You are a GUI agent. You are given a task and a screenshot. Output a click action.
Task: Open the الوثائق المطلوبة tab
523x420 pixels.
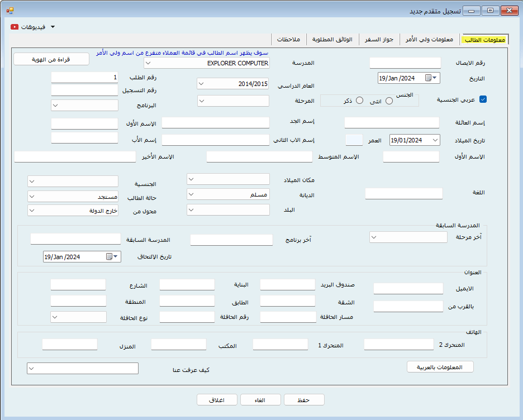(x=332, y=39)
